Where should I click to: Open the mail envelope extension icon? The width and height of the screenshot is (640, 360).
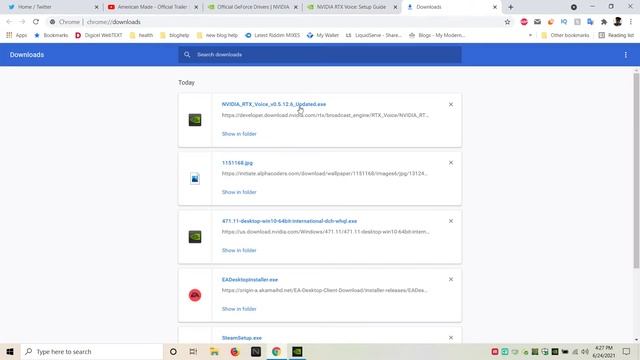point(537,22)
